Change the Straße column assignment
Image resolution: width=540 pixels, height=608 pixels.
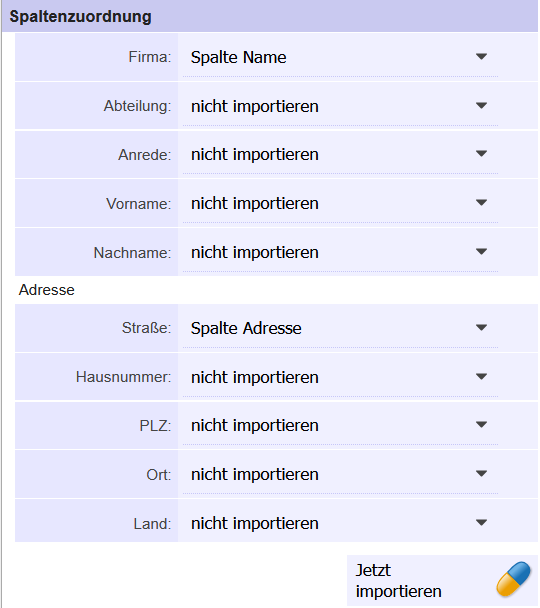pos(340,328)
